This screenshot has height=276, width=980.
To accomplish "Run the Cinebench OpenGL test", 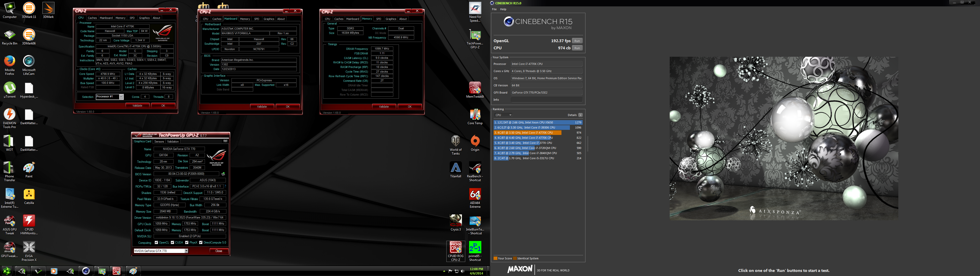I will 577,41.
